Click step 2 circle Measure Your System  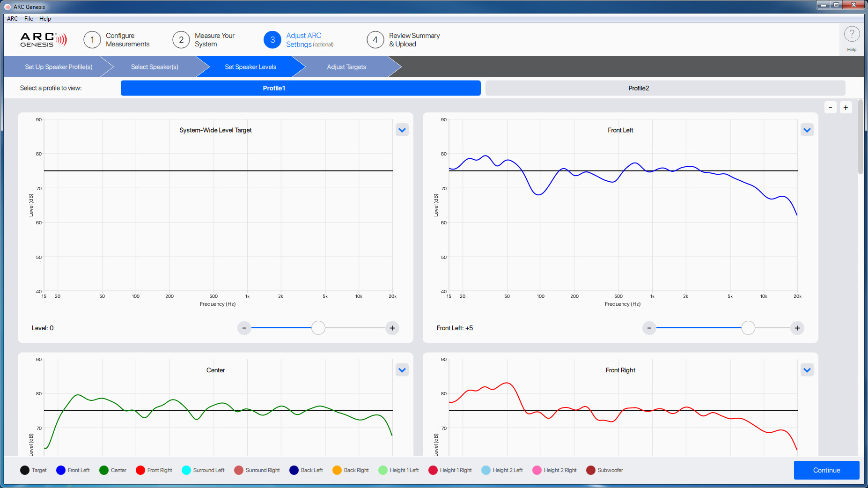(x=181, y=40)
